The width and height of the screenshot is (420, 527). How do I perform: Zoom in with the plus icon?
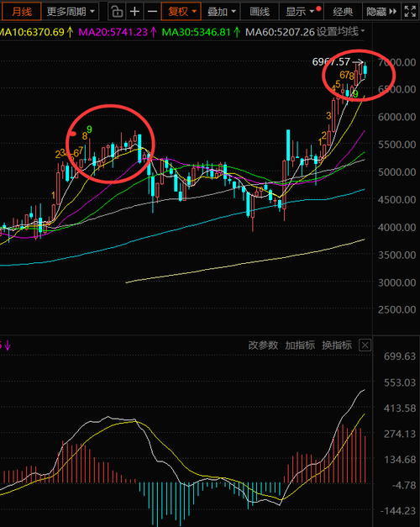pos(134,12)
